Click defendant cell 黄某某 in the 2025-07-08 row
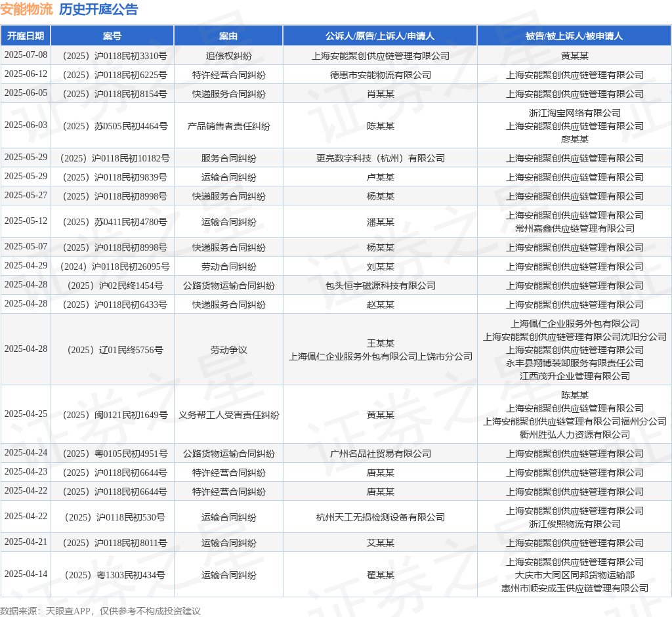The height and width of the screenshot is (617, 672). pyautogui.click(x=574, y=56)
